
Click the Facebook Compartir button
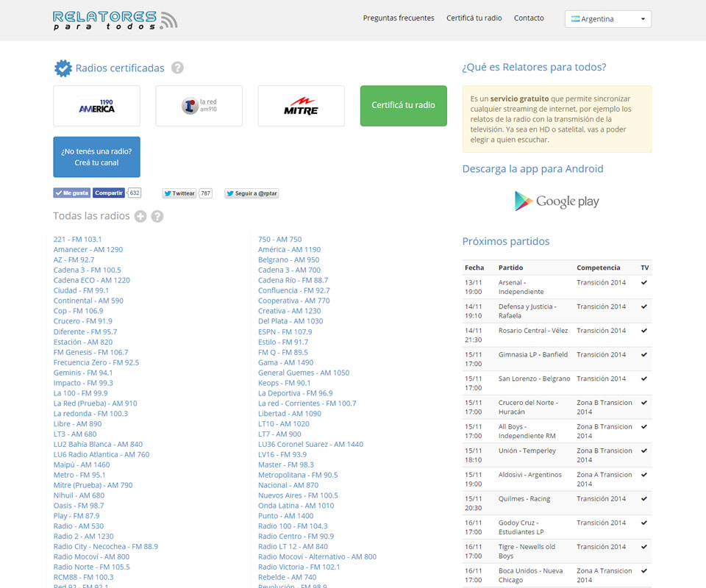109,193
